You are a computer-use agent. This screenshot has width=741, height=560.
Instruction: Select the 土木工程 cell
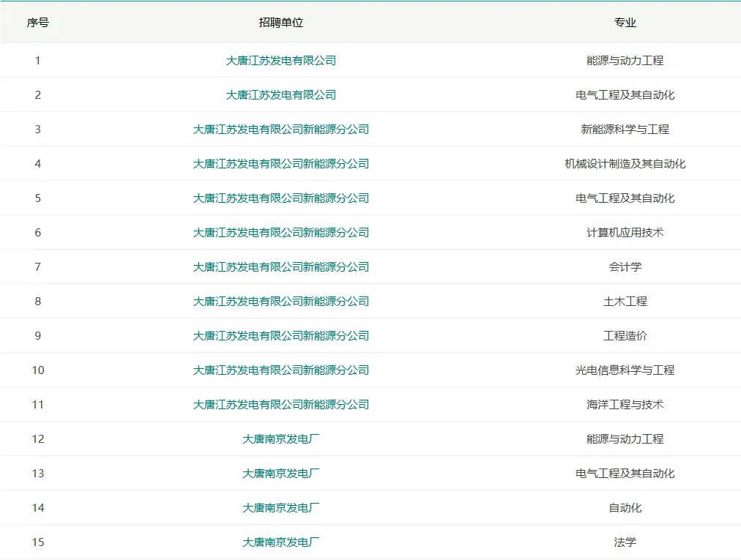pyautogui.click(x=625, y=302)
